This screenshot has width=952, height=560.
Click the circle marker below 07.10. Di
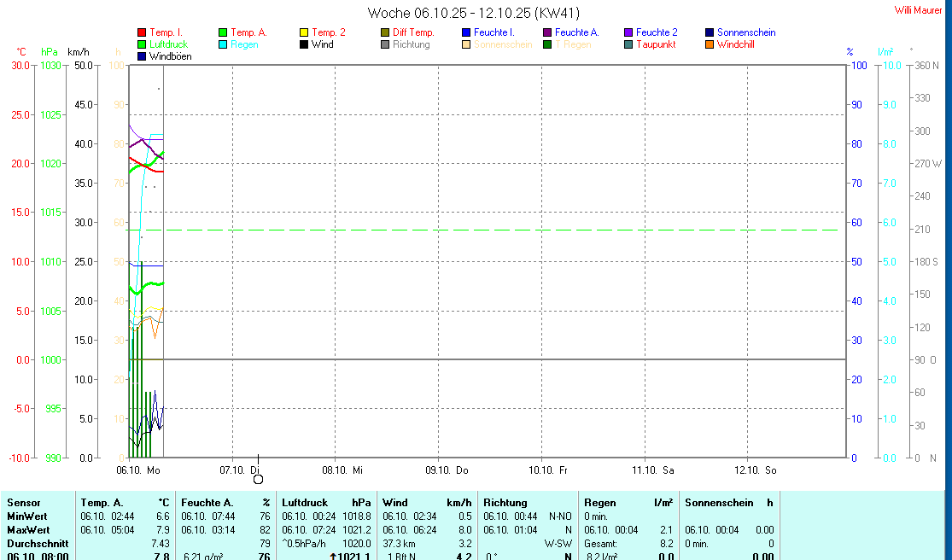258,479
